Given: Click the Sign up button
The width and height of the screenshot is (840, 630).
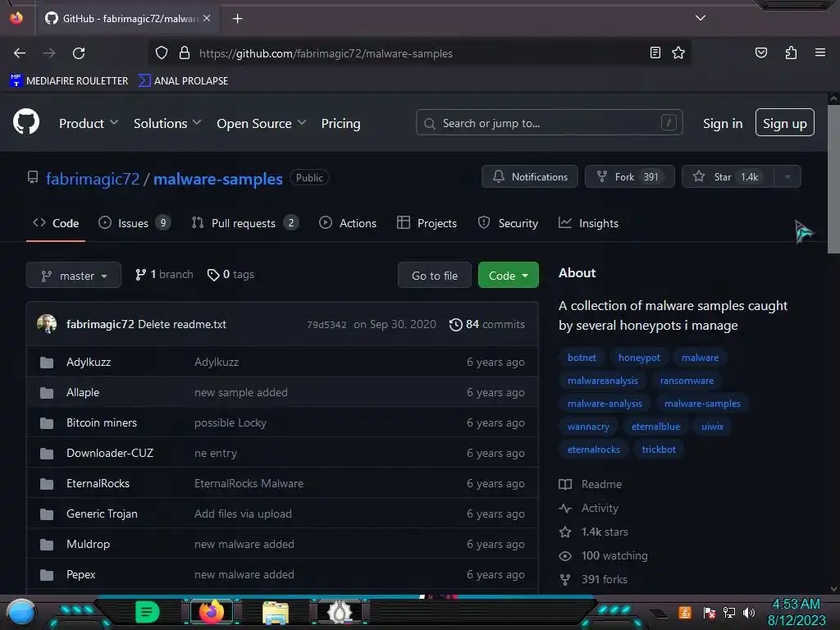Looking at the screenshot, I should pyautogui.click(x=785, y=123).
